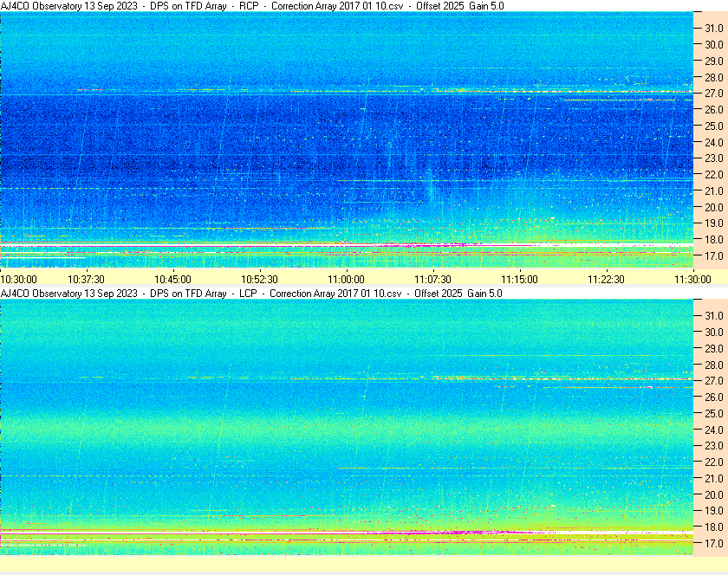Click the 23.0 frequency label in RCP panel
The width and height of the screenshot is (728, 575).
coord(713,158)
